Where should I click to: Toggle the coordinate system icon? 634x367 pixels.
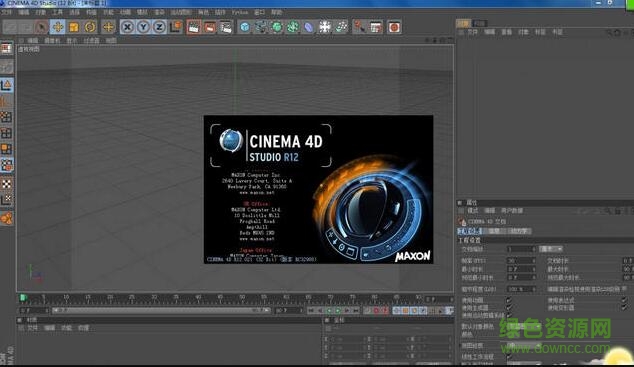tap(176, 27)
